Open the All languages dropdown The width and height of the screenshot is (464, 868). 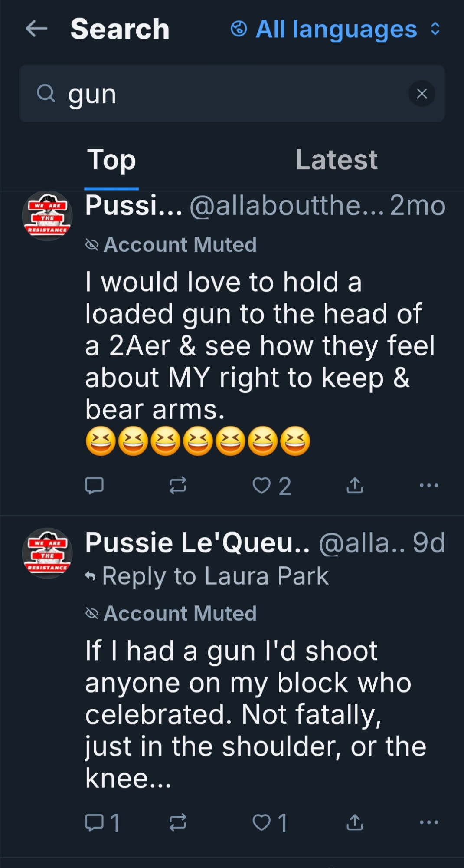(336, 29)
